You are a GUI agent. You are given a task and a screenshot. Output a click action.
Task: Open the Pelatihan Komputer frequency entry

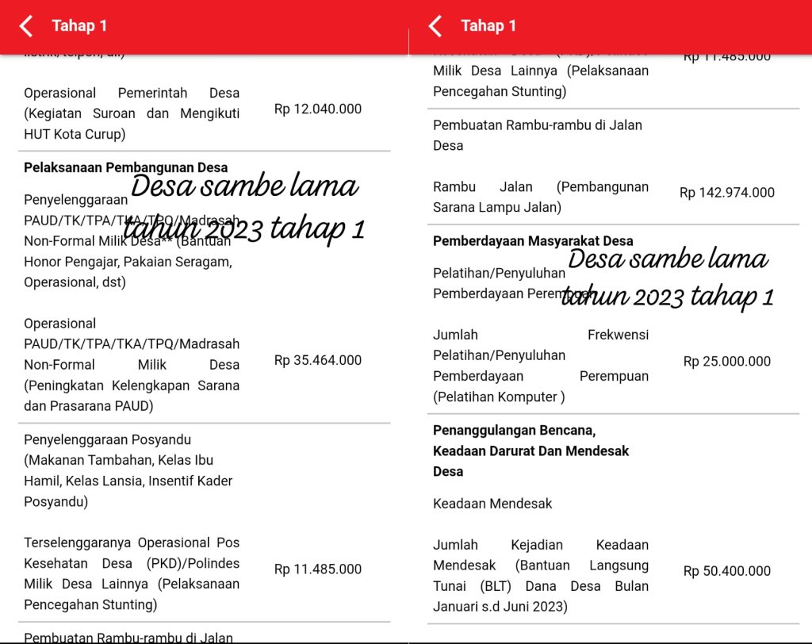[x=541, y=366]
